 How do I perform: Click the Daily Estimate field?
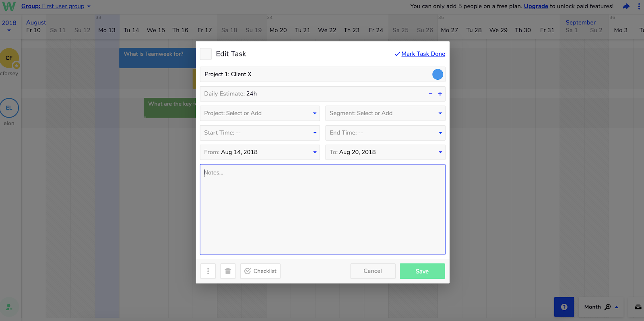pos(323,94)
